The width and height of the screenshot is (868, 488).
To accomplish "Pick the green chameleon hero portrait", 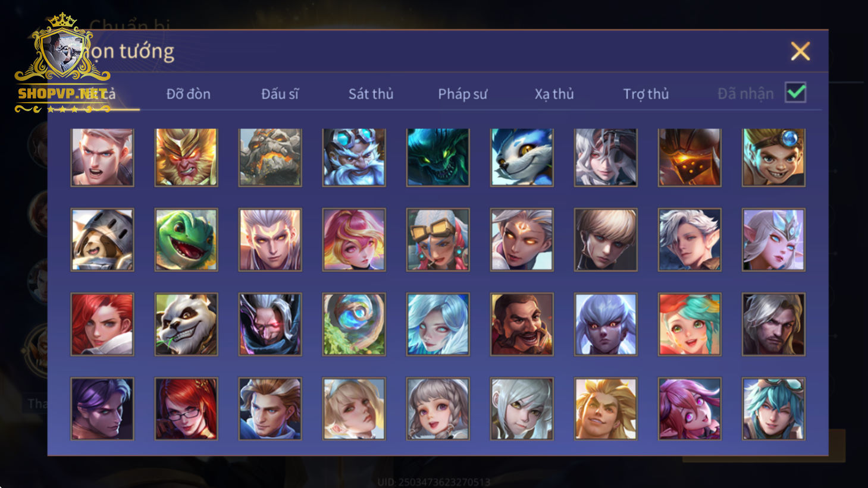I will coord(186,240).
